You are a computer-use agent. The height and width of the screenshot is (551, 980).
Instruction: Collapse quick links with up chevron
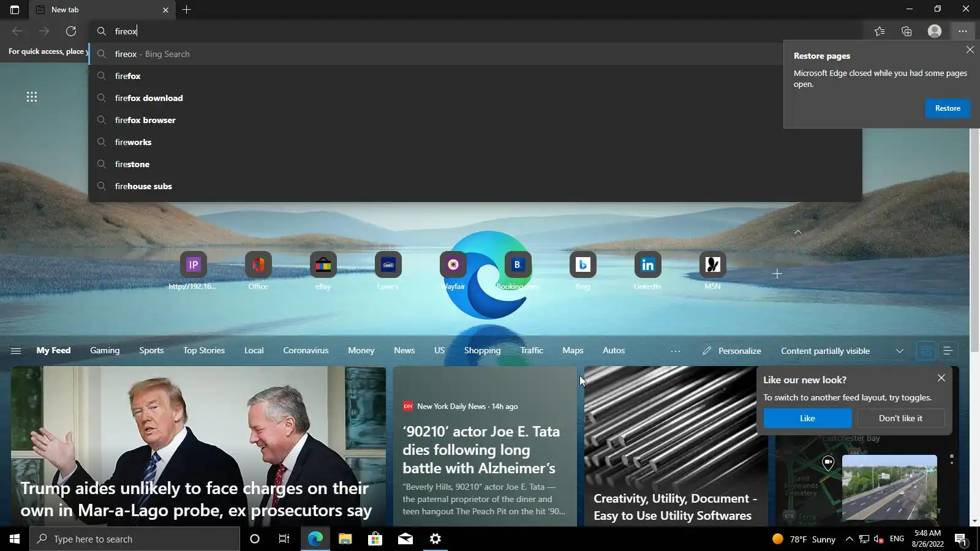point(798,232)
